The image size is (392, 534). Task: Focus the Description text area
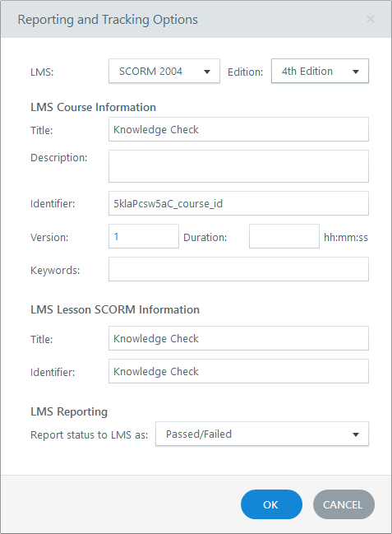pyautogui.click(x=238, y=166)
